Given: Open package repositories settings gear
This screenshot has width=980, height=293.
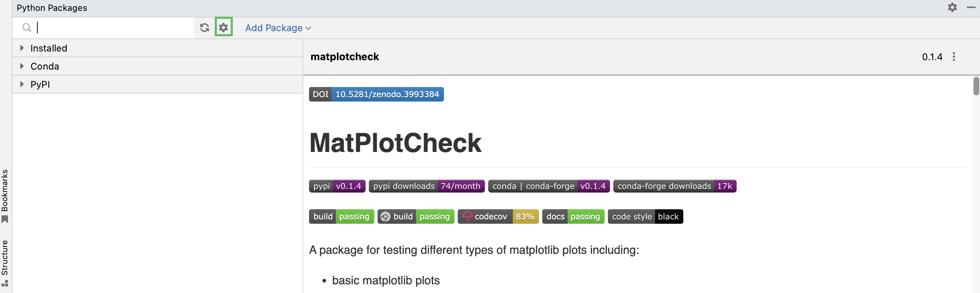Looking at the screenshot, I should (224, 28).
